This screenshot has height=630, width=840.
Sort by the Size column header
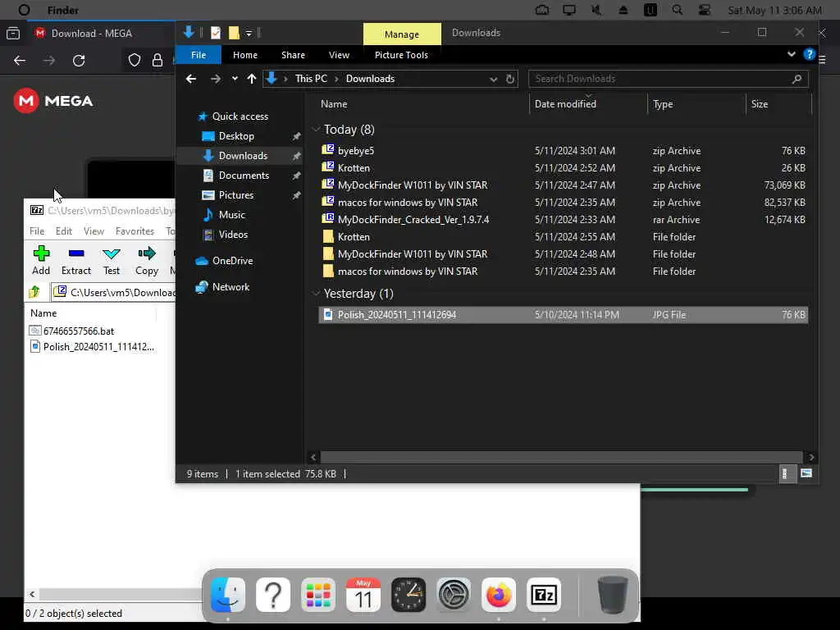(x=759, y=104)
